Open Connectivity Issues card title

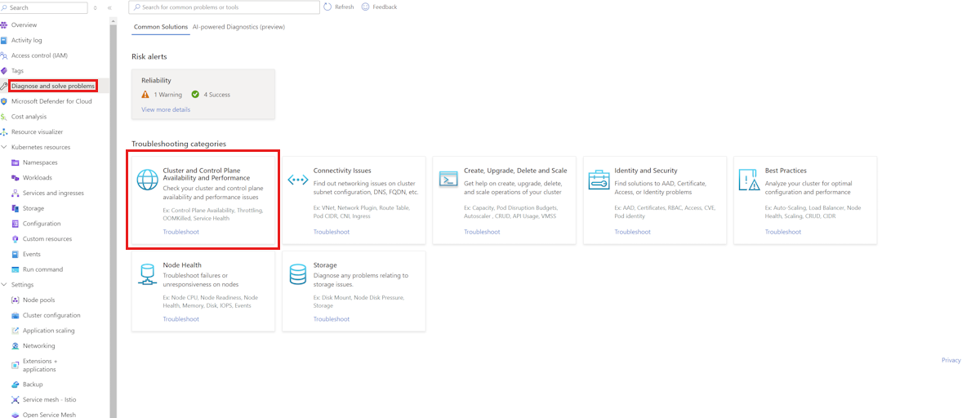pos(342,171)
